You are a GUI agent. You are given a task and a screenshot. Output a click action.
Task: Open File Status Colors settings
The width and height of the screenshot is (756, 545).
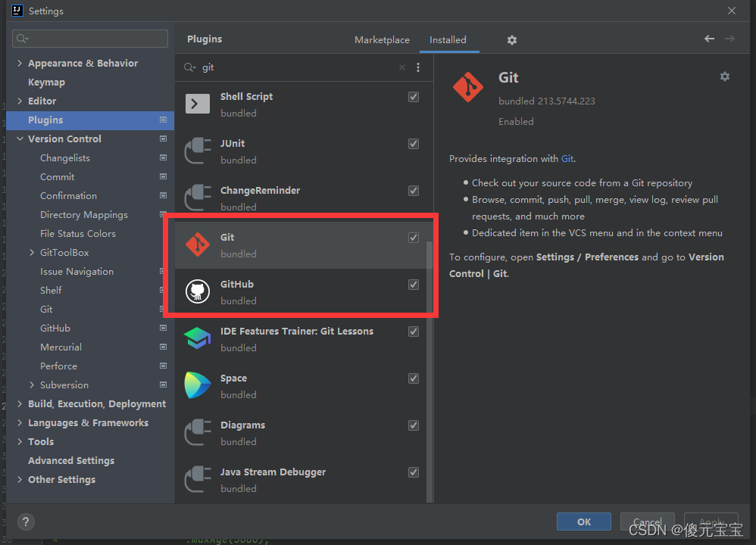(x=78, y=234)
